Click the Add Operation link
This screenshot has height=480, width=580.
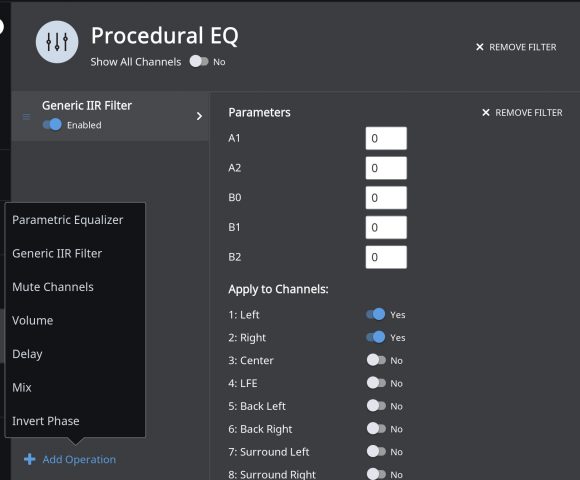pyautogui.click(x=79, y=459)
